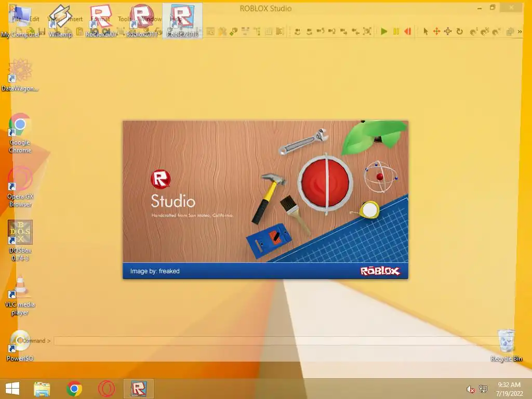Click the yellow Pause button in Studio toolbar

[x=396, y=32]
